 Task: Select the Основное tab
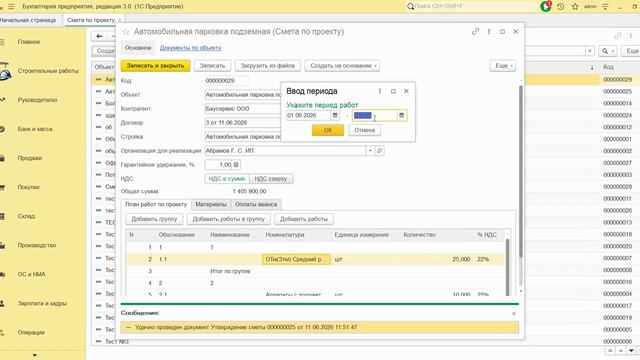pos(138,48)
